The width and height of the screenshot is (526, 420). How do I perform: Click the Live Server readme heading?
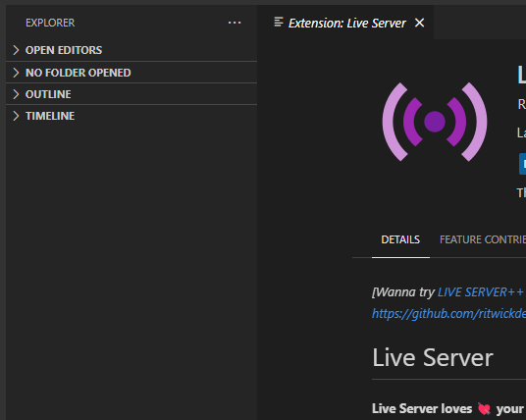[433, 357]
